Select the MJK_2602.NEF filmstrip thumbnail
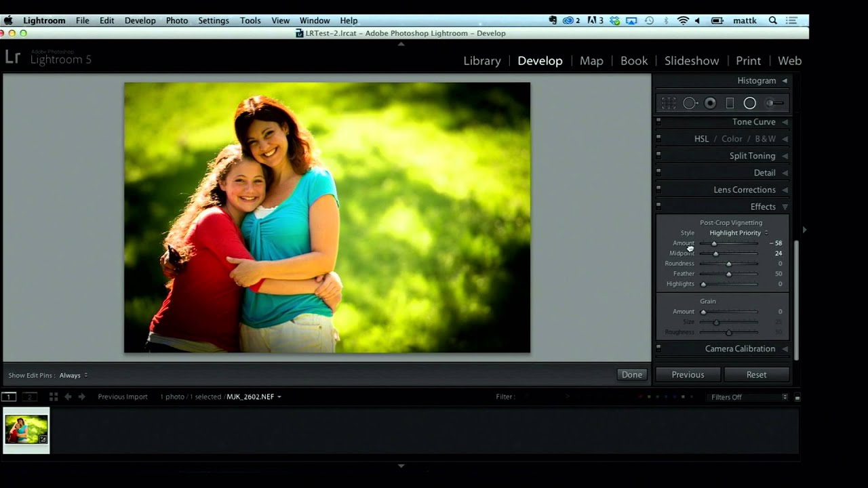 tap(26, 430)
